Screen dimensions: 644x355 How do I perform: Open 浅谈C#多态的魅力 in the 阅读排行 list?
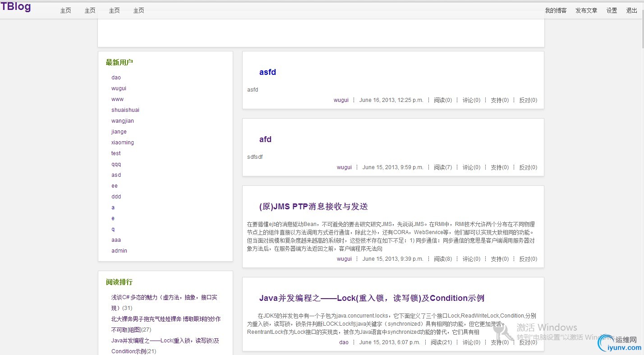tap(165, 303)
